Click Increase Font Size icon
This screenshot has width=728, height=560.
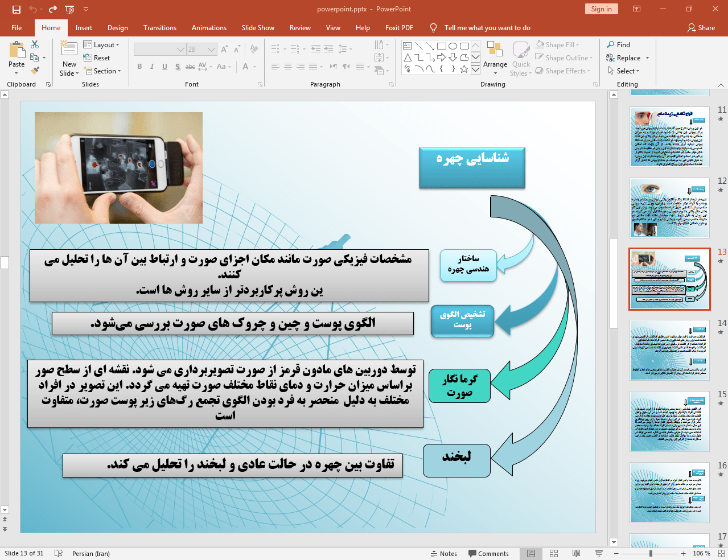click(224, 50)
